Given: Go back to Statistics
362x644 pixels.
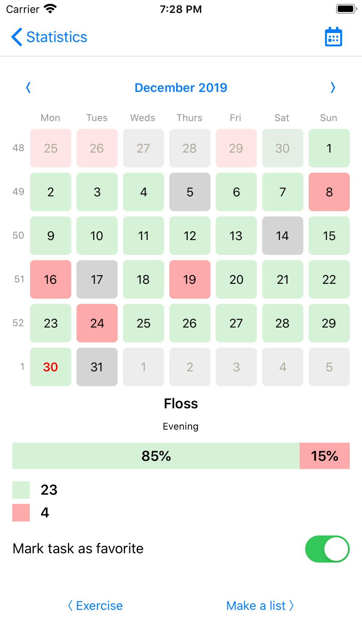Looking at the screenshot, I should pos(49,37).
